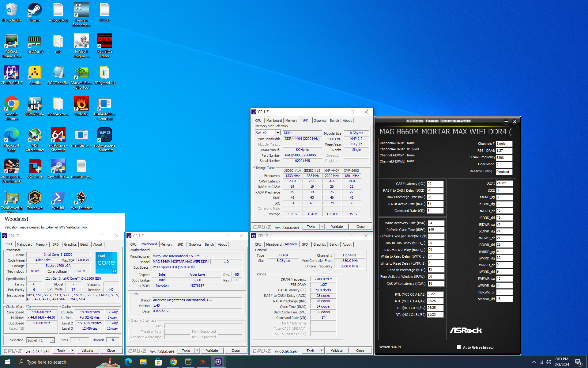The image size is (588, 368).
Task: Open Google Chrome desktop shortcut
Action: point(12,109)
